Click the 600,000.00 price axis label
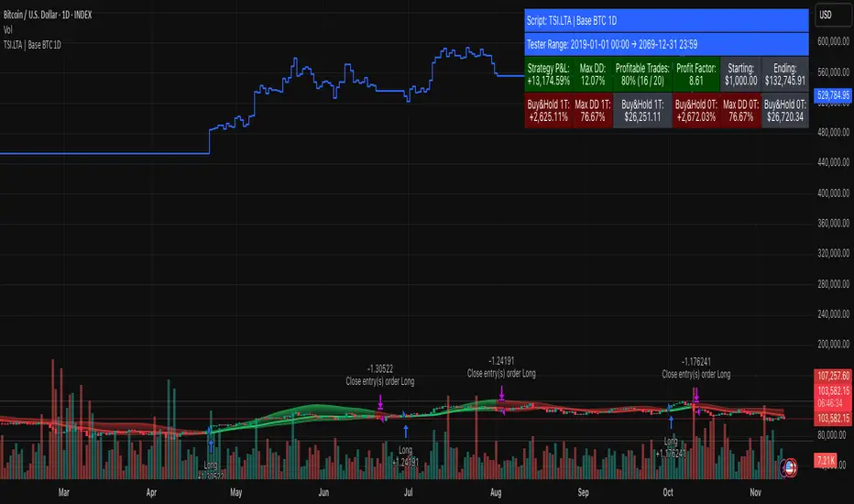This screenshot has height=504, width=854. (x=833, y=41)
